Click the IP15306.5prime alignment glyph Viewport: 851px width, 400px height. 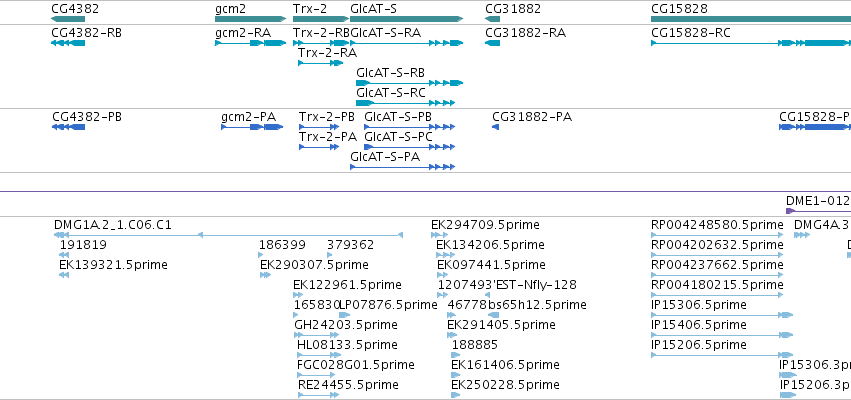[x=722, y=315]
